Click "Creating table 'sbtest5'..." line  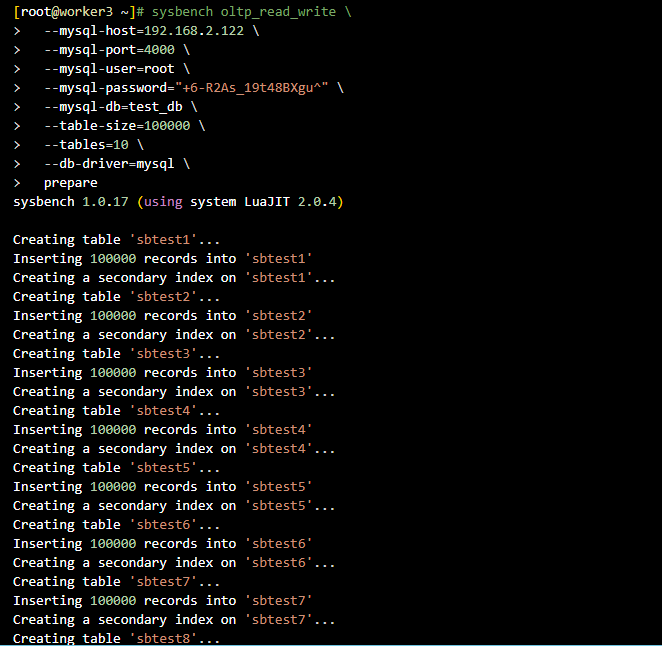tap(117, 468)
